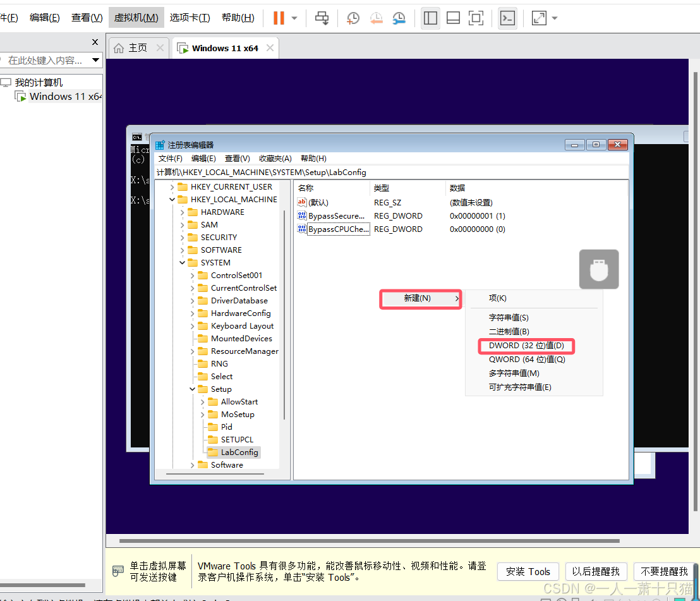Close the Windows 11 x64 tab
This screenshot has height=601, width=700.
(270, 48)
